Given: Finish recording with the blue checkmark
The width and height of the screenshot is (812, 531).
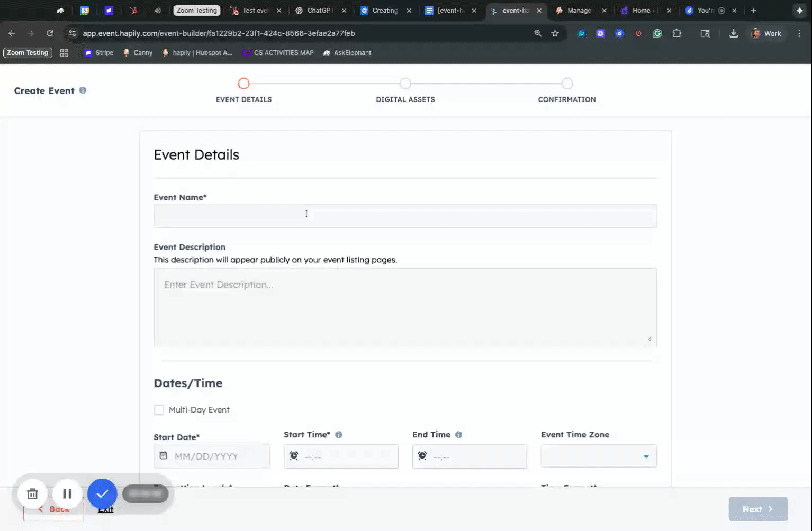Looking at the screenshot, I should click(x=102, y=493).
